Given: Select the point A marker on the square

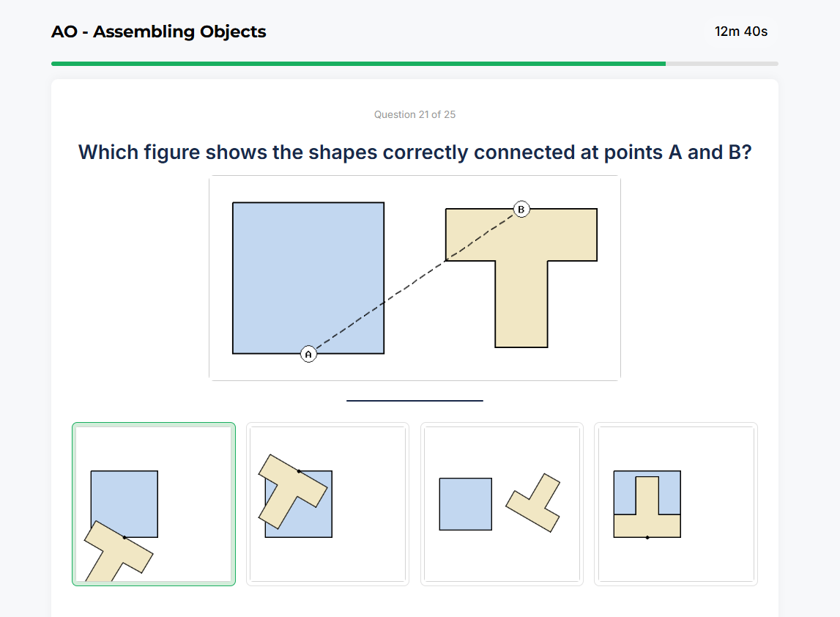Looking at the screenshot, I should tap(309, 353).
